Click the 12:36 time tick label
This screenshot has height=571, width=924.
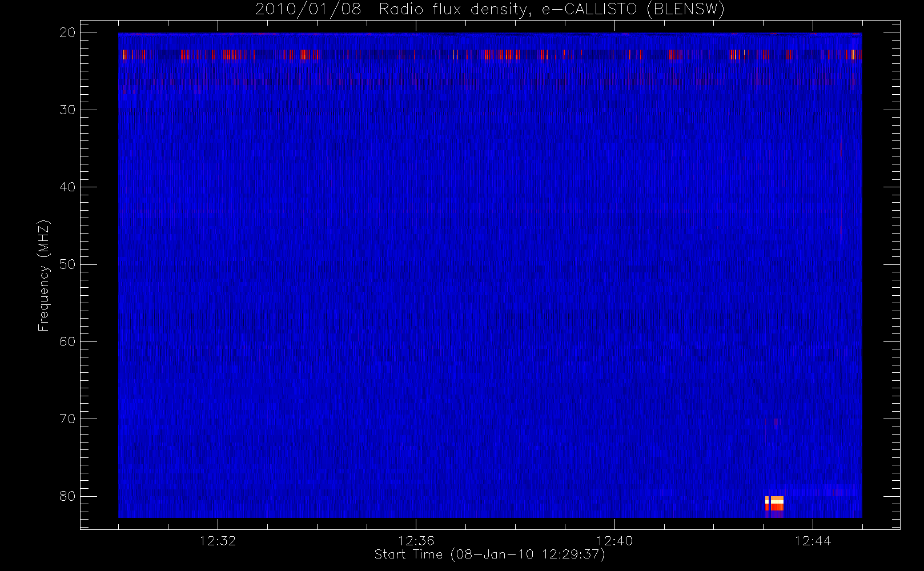click(x=416, y=541)
